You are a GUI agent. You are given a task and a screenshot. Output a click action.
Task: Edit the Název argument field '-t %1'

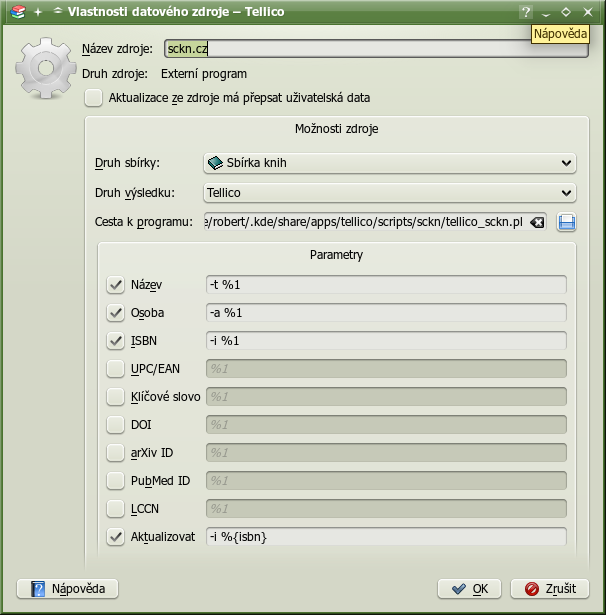pos(386,285)
